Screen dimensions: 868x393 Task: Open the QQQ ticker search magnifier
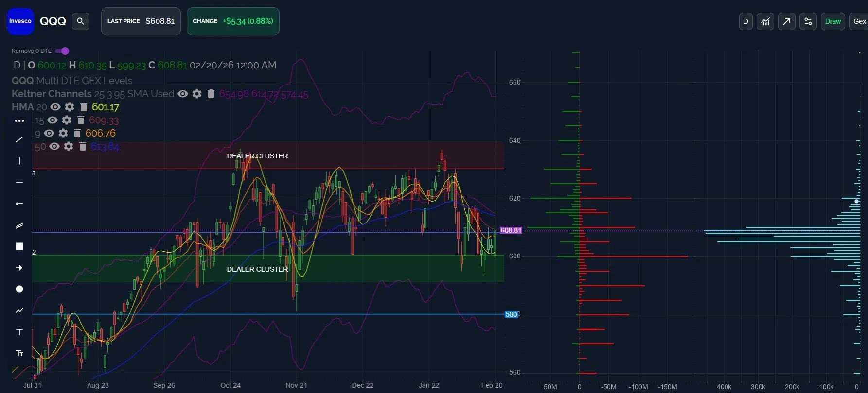pos(81,21)
